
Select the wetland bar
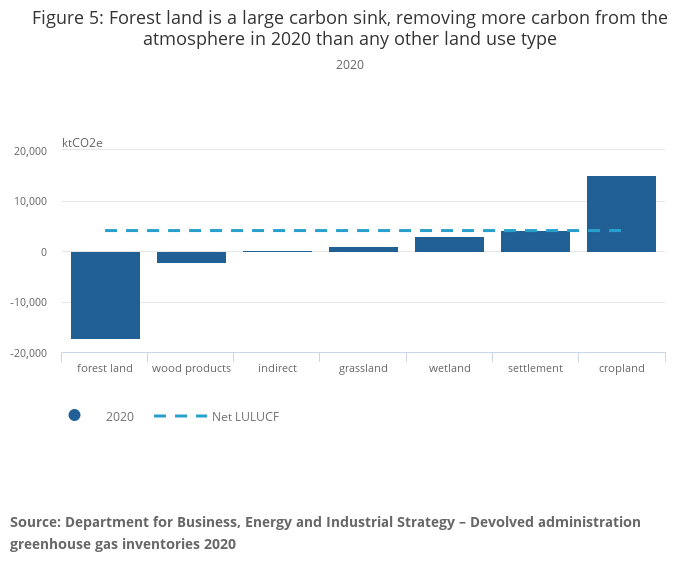pos(449,244)
